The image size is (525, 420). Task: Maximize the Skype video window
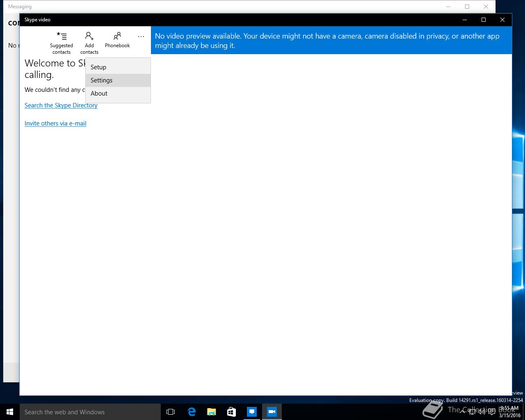pyautogui.click(x=484, y=20)
